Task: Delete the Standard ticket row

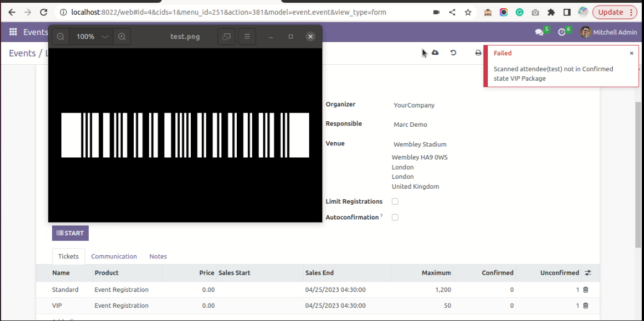Action: coord(586,290)
